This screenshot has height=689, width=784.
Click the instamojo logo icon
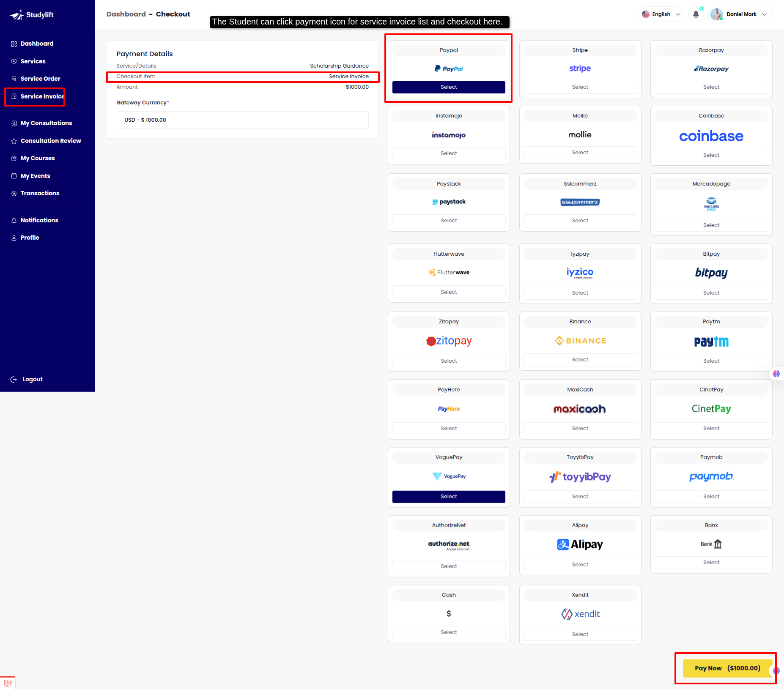[449, 135]
